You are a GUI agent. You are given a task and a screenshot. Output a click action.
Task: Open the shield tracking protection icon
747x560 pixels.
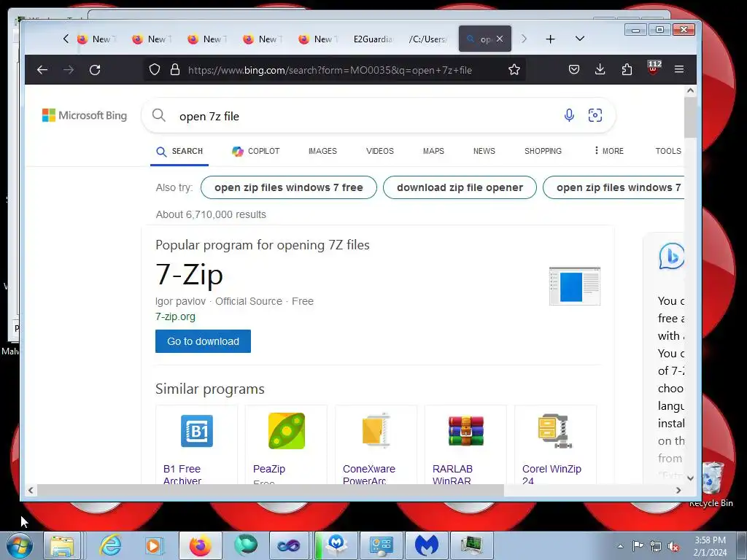pyautogui.click(x=155, y=69)
